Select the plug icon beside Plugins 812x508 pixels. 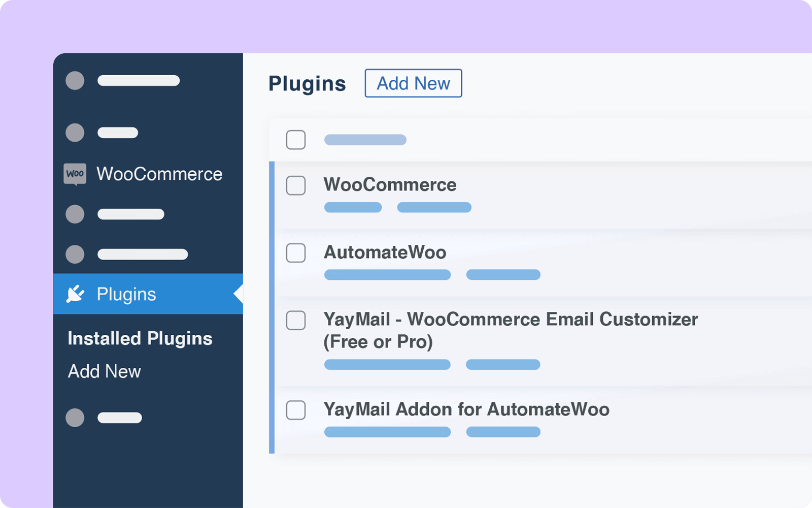click(75, 294)
